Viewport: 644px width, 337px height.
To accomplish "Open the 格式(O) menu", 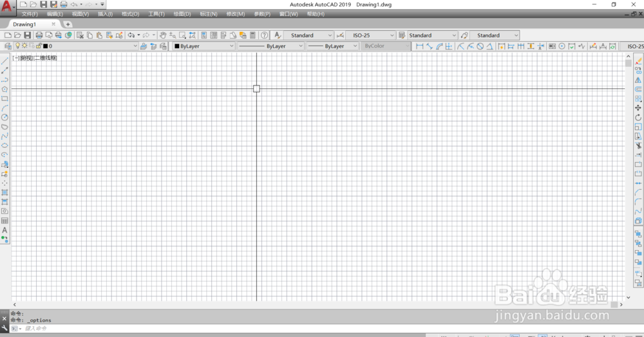I will click(x=130, y=14).
